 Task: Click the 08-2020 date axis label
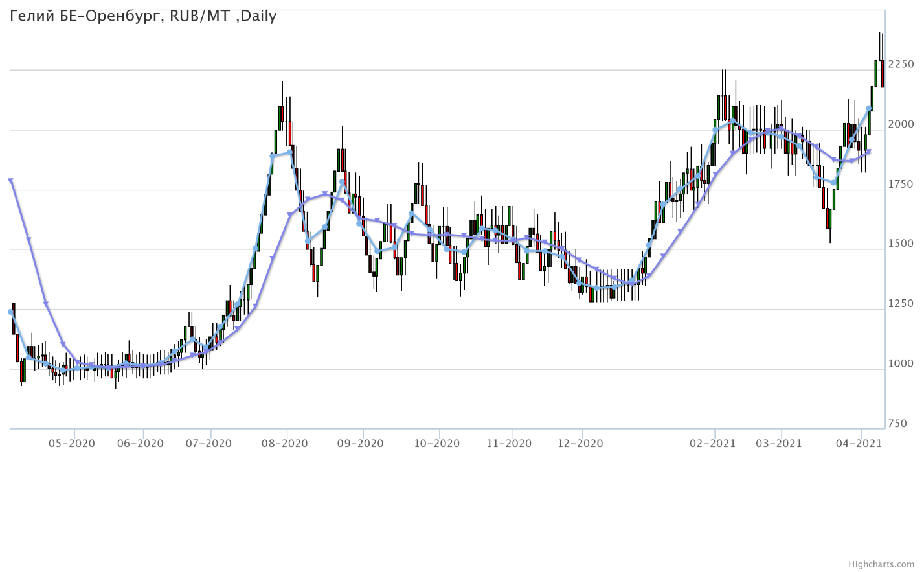285,444
